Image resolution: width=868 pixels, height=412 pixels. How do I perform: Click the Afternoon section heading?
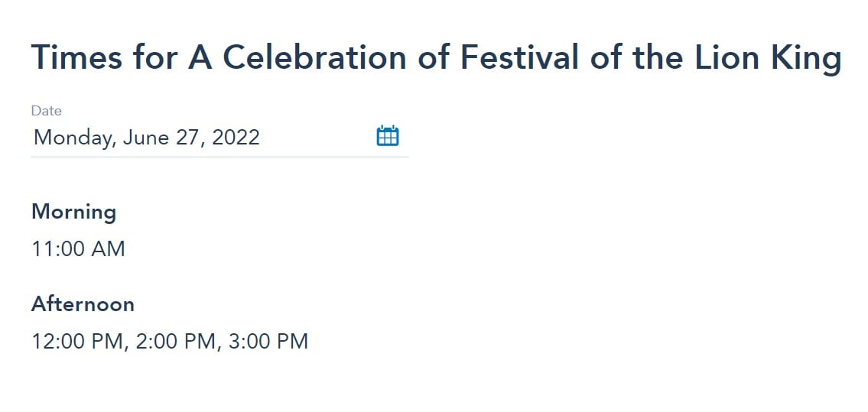[x=83, y=304]
